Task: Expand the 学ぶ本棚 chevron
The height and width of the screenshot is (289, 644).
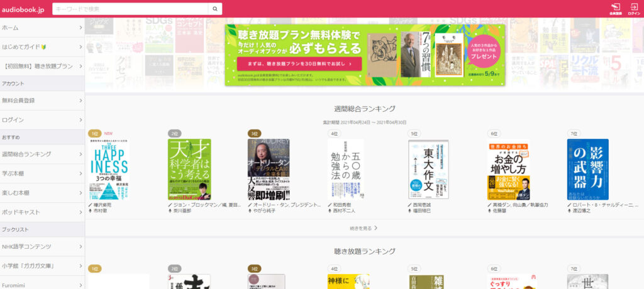Action: click(x=80, y=173)
